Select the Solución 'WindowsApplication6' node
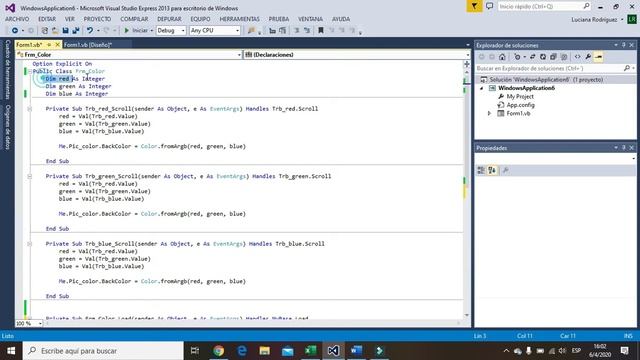 coord(546,80)
